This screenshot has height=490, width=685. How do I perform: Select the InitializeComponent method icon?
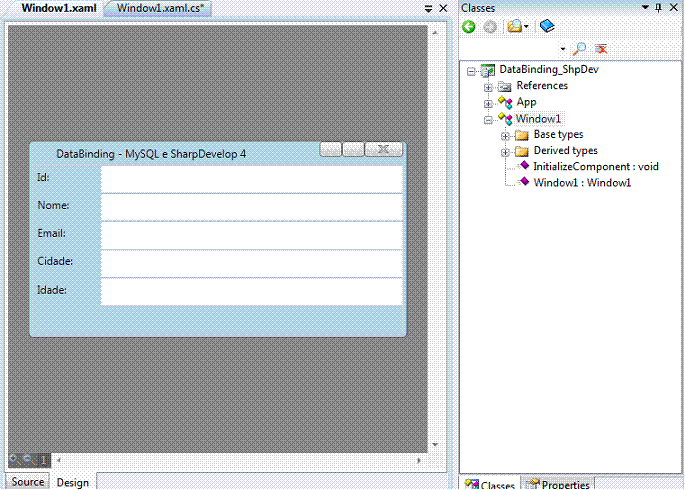coord(524,166)
